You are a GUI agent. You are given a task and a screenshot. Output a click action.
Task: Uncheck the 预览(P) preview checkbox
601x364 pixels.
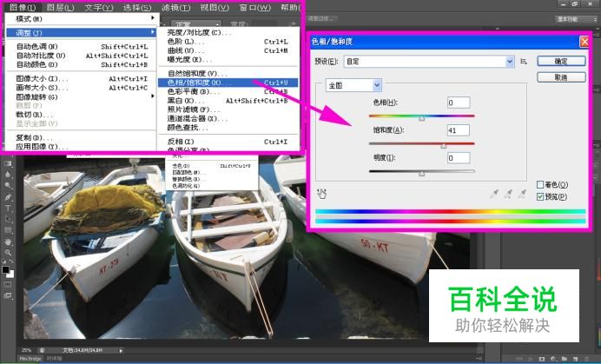(x=540, y=196)
